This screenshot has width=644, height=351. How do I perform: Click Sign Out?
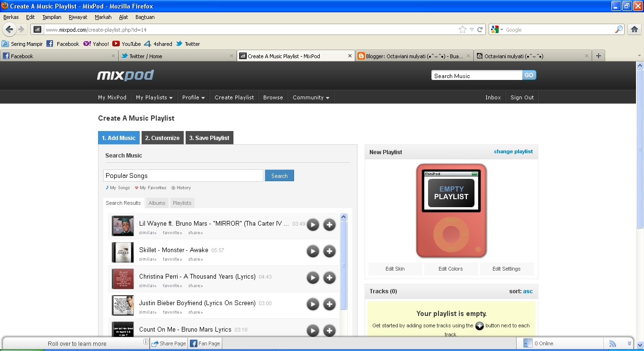522,97
